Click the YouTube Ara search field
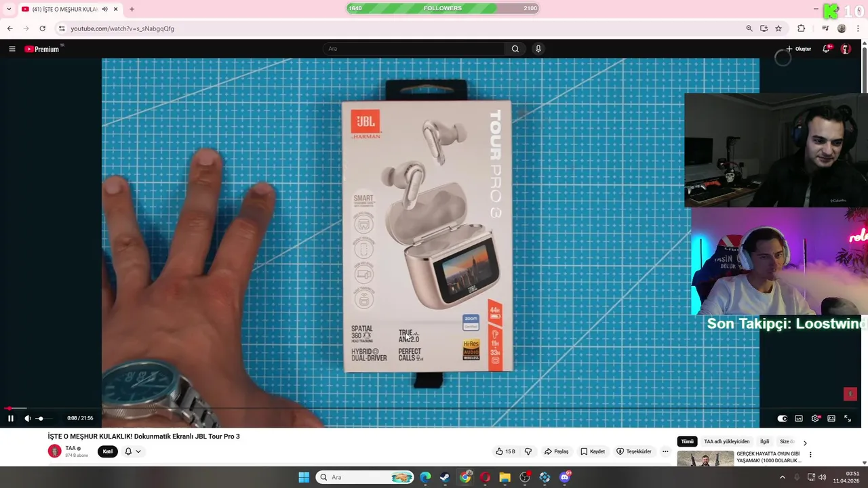The height and width of the screenshot is (488, 868). pyautogui.click(x=414, y=49)
